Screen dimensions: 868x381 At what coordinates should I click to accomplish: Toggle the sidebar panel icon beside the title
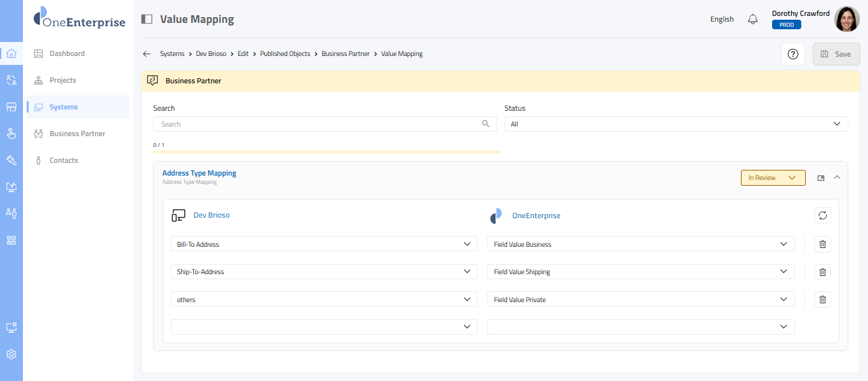(147, 19)
